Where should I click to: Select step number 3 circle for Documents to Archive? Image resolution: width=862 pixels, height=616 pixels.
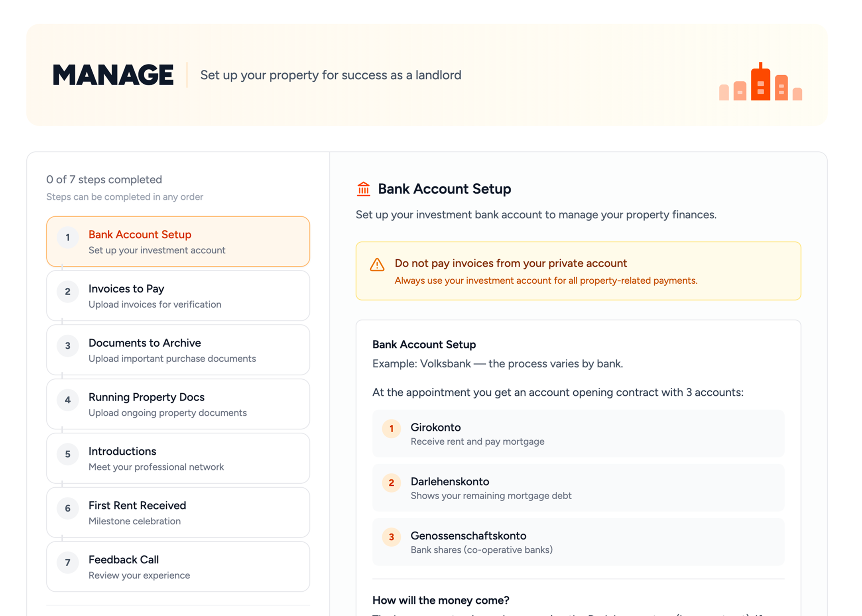(68, 346)
